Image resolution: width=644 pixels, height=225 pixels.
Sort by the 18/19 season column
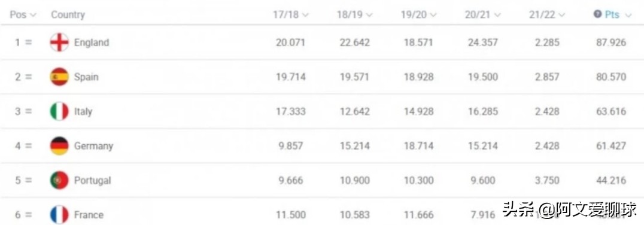(x=354, y=15)
